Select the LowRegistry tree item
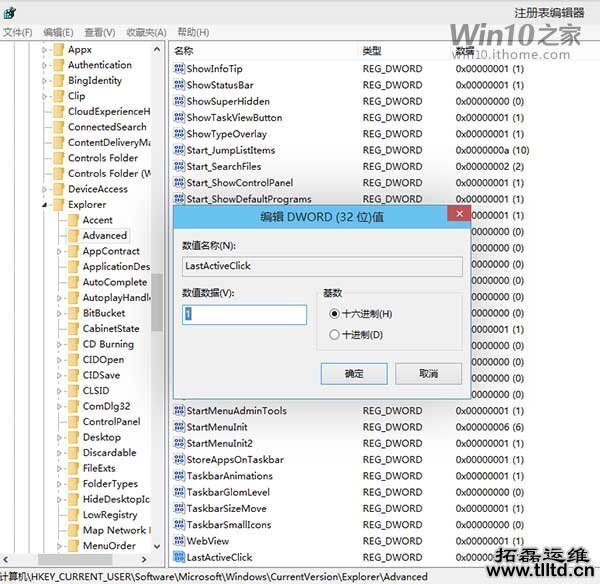Viewport: 600px width, 584px height. click(110, 515)
